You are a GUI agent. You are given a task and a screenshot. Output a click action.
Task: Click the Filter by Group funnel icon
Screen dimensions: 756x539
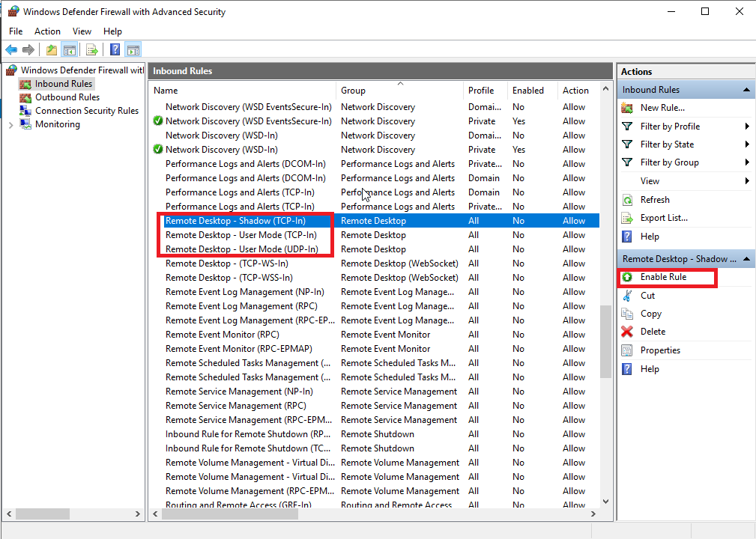click(x=627, y=162)
